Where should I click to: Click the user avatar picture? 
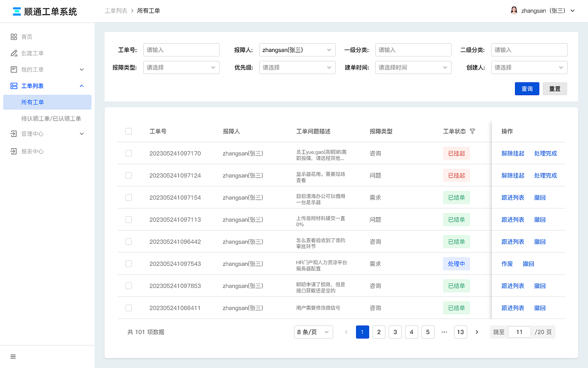(514, 11)
